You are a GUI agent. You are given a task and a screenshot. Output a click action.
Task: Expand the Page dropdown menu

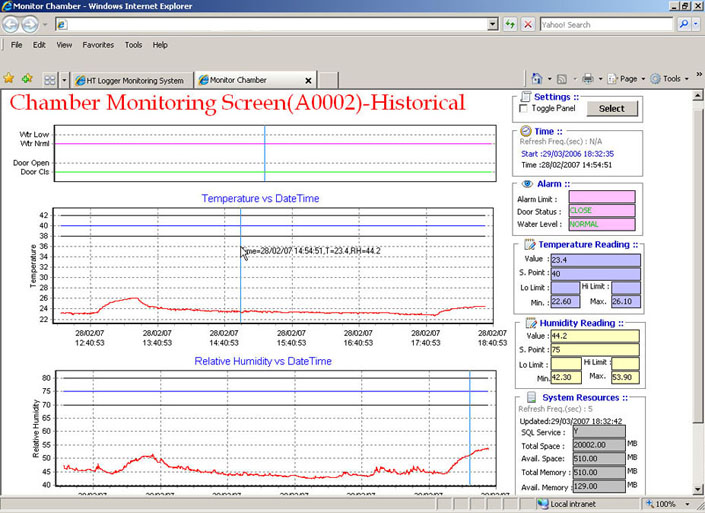pyautogui.click(x=630, y=79)
